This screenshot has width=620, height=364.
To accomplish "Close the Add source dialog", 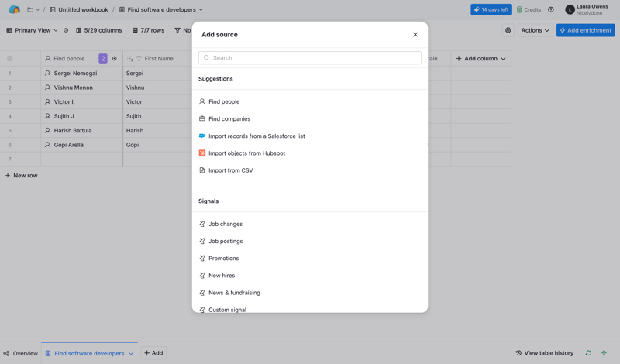I will tap(415, 34).
